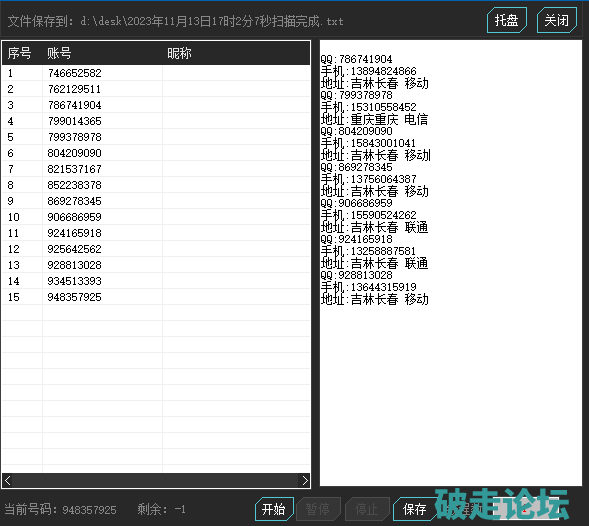The image size is (589, 526).
Task: Click the 关闭 close button
Action: [557, 20]
